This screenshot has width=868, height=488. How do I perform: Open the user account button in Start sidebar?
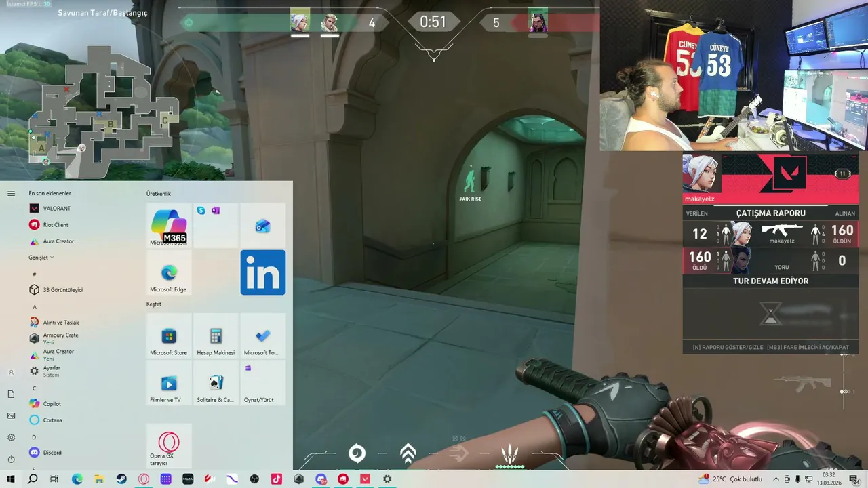(11, 372)
